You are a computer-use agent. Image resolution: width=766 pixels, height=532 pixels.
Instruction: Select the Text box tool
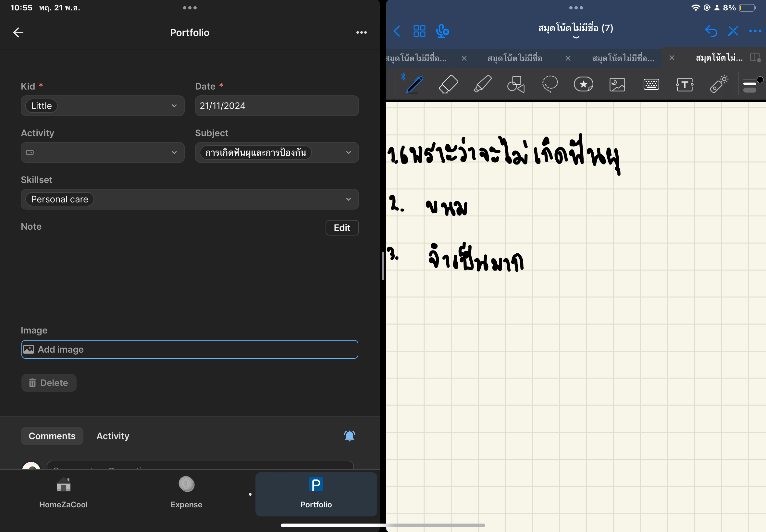pyautogui.click(x=685, y=84)
